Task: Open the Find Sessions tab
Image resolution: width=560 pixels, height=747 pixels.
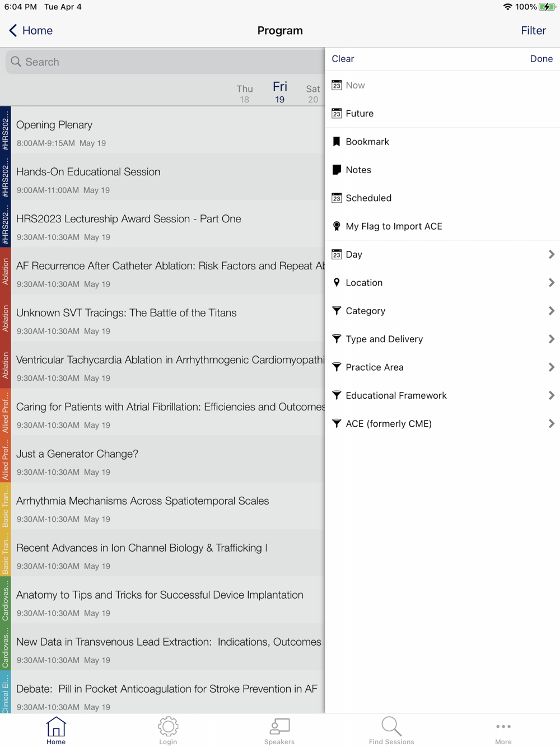Action: (x=391, y=730)
